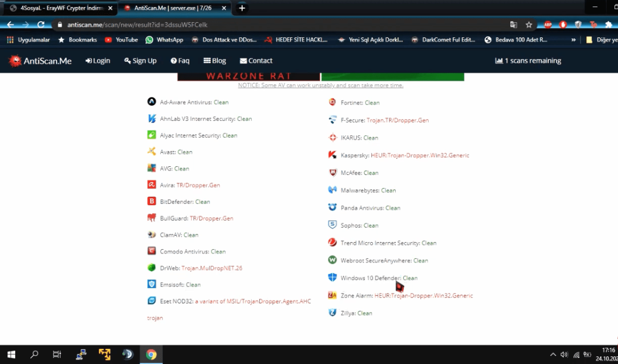Click the Sophos logo icon
The width and height of the screenshot is (618, 364).
332,225
